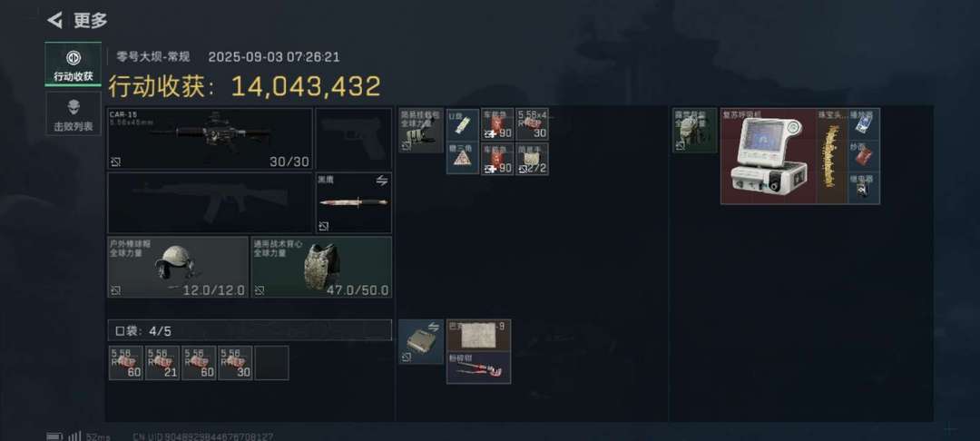Image resolution: width=980 pixels, height=441 pixels.
Task: Click the large 复苏呼吸机 ventilator item
Action: click(769, 156)
